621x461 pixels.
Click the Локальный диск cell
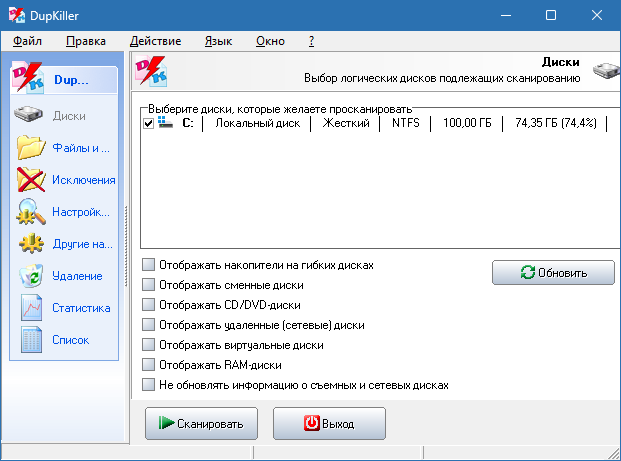[x=257, y=123]
